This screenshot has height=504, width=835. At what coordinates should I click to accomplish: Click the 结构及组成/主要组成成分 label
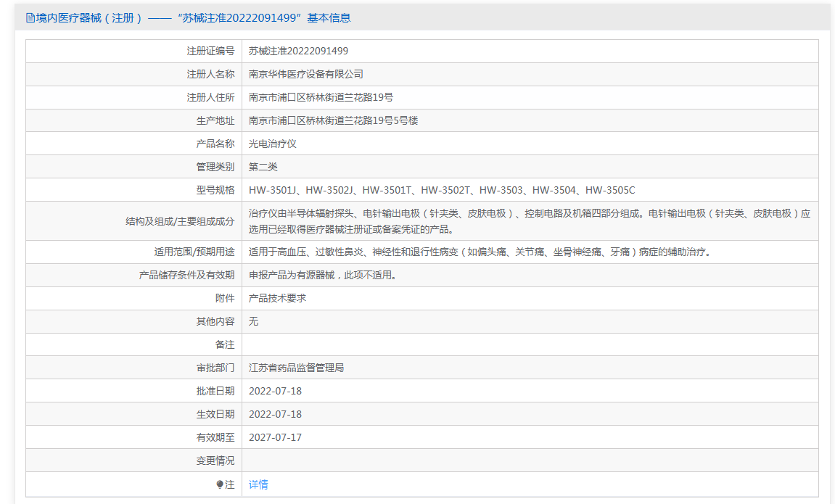pyautogui.click(x=180, y=221)
